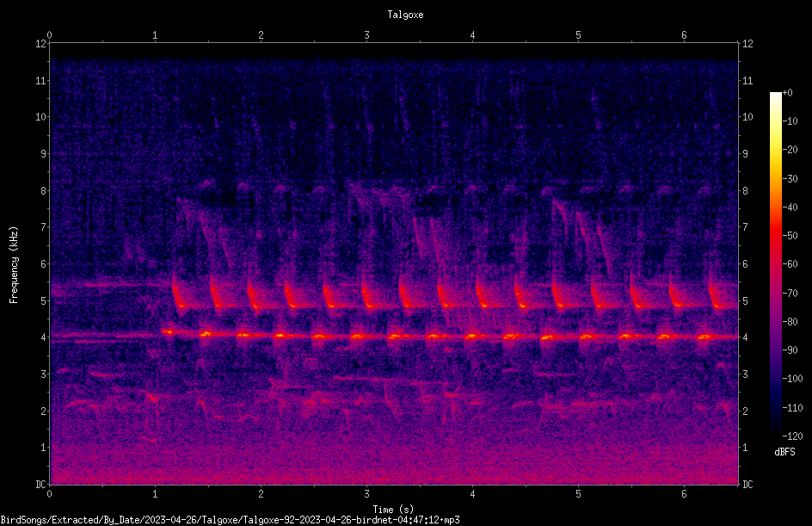Click the -120 label on the color scale
Viewport: 812px width, 526px height.
pyautogui.click(x=792, y=436)
